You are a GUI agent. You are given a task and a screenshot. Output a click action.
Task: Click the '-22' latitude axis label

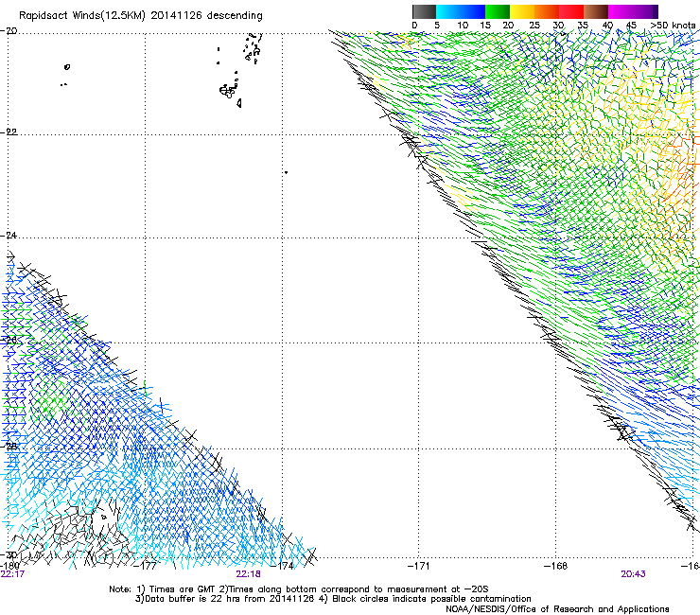click(9, 132)
